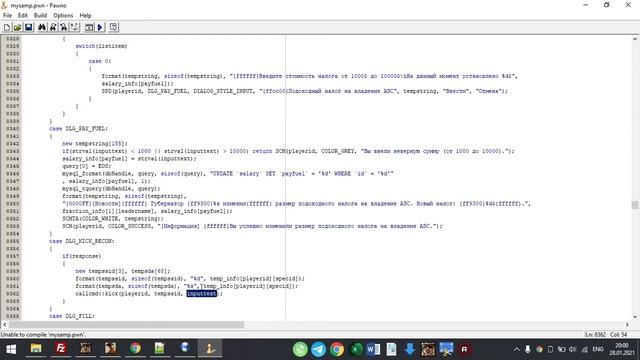Click the 'new tempssid[3], tempsda[60];' line
The width and height of the screenshot is (640, 360).
[122, 271]
